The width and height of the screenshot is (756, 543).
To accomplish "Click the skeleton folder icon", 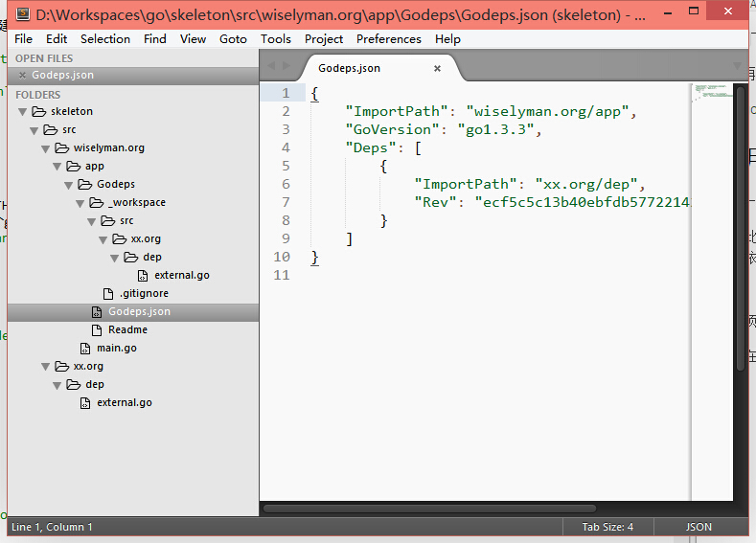I will coord(38,112).
